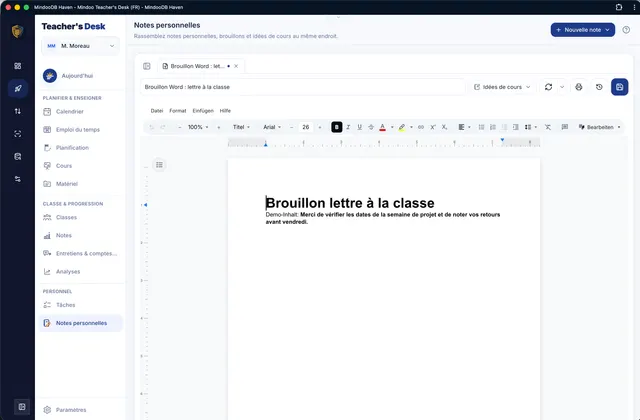
Task: Toggle strikethrough formatting
Action: (x=371, y=127)
